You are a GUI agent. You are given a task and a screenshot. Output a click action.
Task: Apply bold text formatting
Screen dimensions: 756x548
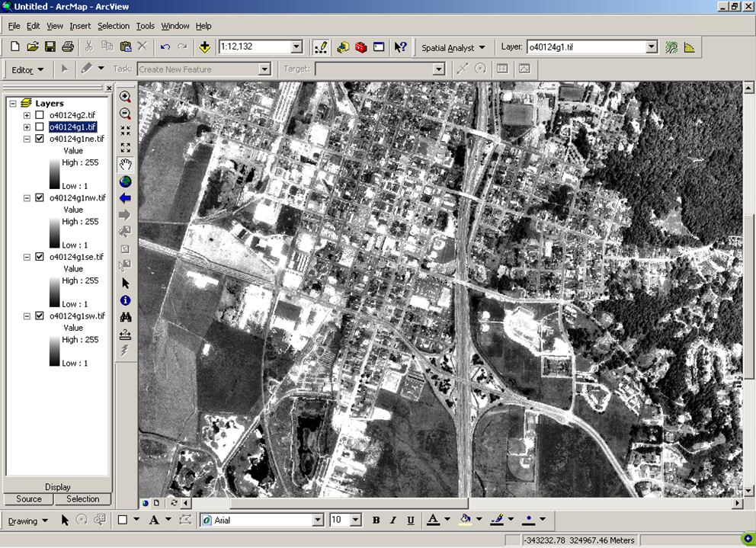point(376,521)
